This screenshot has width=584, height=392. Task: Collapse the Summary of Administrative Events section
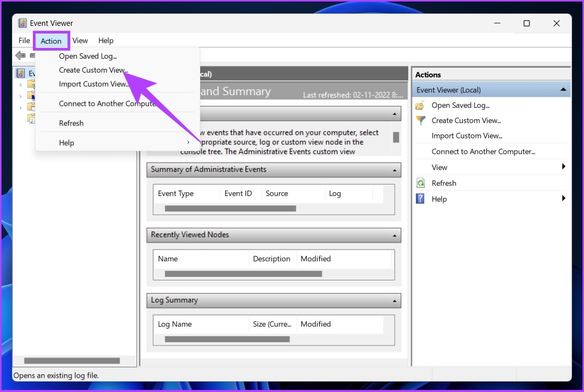coord(394,170)
